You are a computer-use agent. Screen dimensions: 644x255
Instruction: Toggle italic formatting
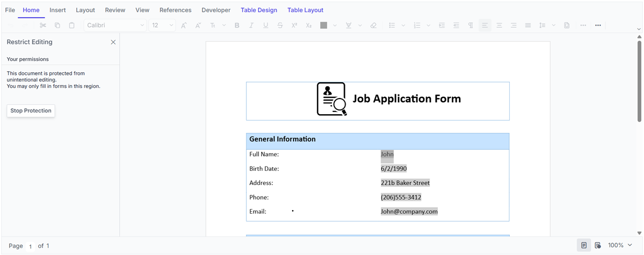251,25
